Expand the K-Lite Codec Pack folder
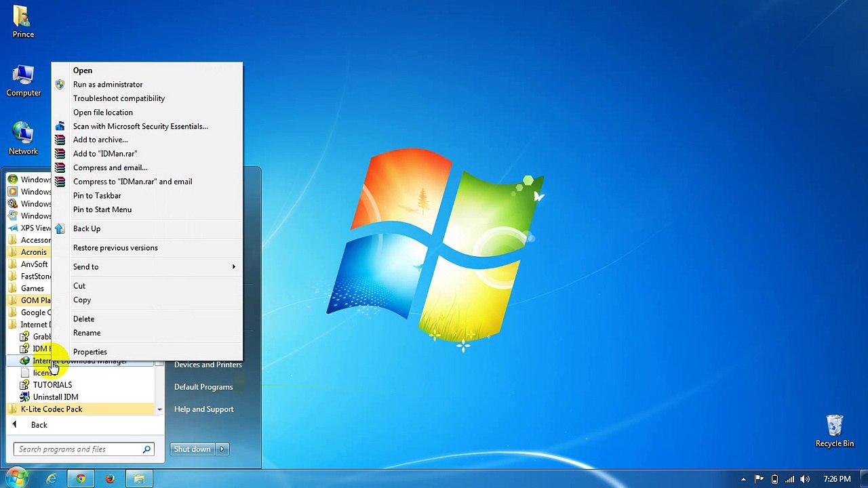This screenshot has width=868, height=488. (x=80, y=409)
